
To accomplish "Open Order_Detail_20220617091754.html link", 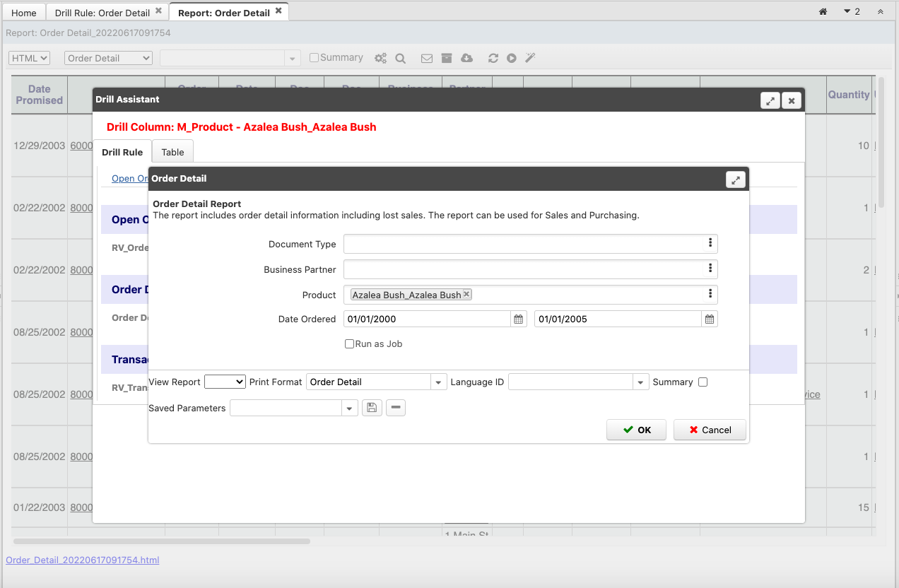I will [x=83, y=560].
